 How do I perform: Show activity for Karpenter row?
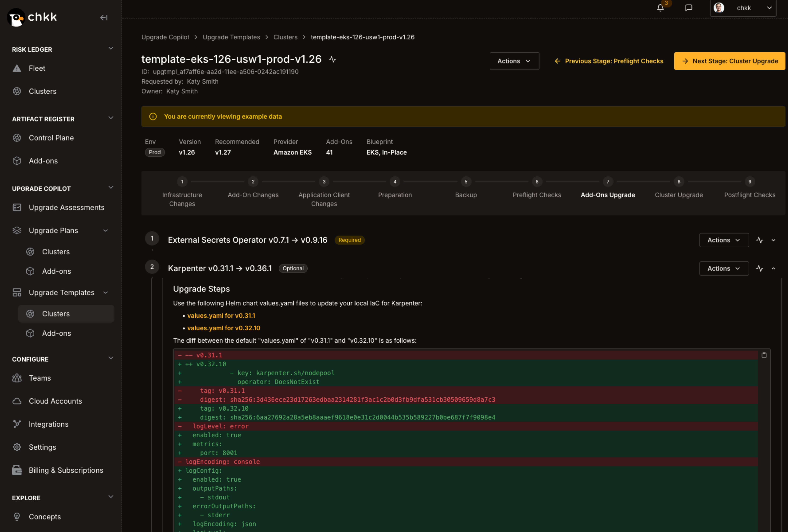[x=760, y=269]
